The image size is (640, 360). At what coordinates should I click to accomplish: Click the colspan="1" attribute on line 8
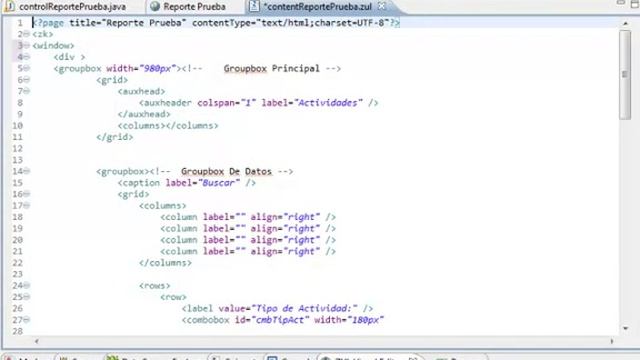coord(227,103)
